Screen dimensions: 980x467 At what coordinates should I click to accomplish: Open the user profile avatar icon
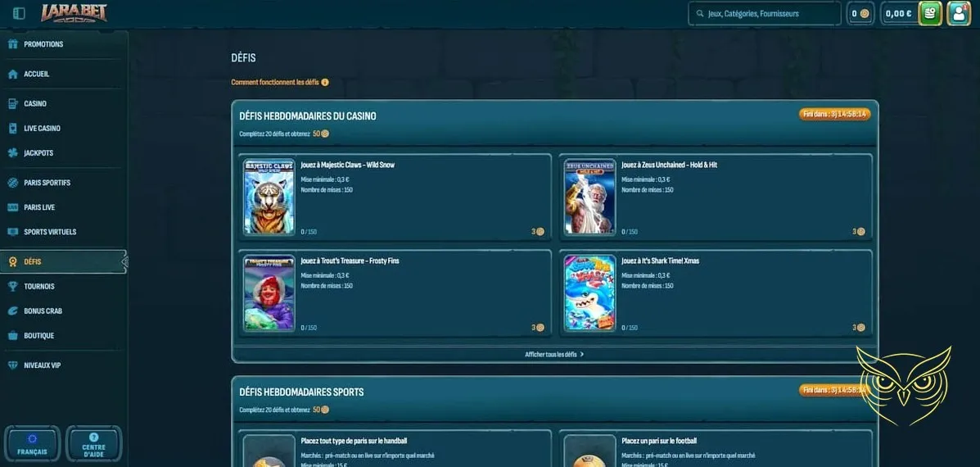pos(958,13)
